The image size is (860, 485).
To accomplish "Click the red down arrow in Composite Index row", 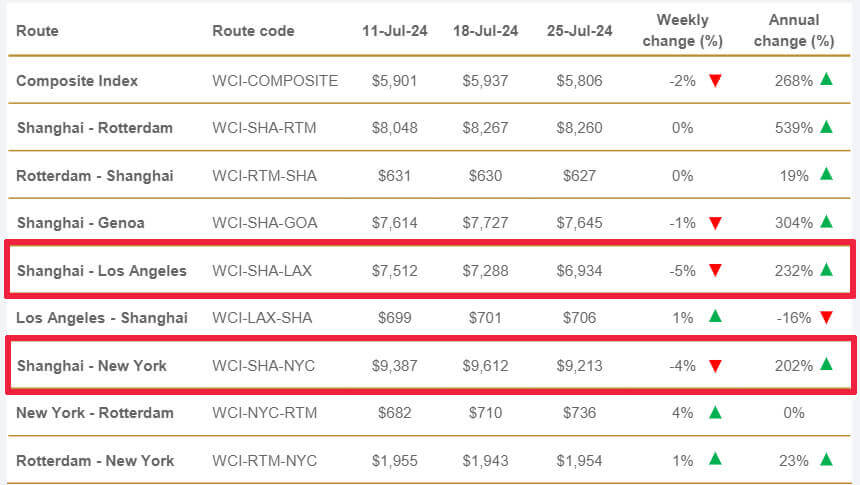I will (715, 81).
